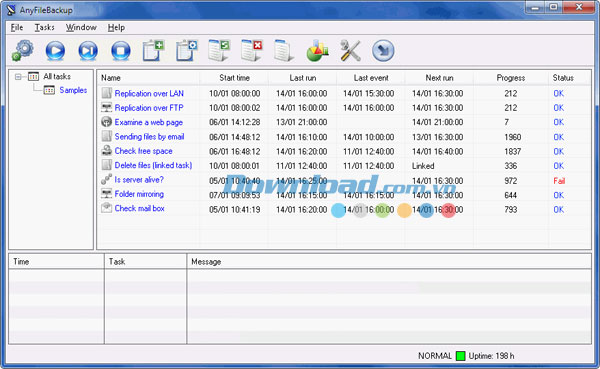The height and width of the screenshot is (369, 600).
Task: Sort by the Start time column header
Action: 234,78
